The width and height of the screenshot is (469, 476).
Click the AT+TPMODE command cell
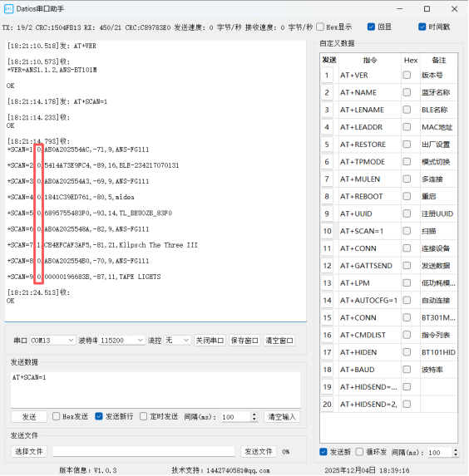click(x=369, y=161)
